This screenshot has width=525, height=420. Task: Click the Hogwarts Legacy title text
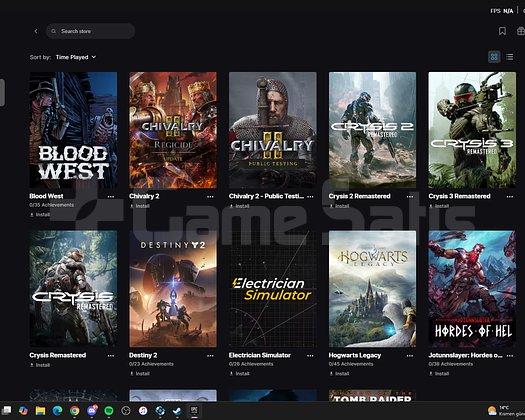tap(355, 355)
